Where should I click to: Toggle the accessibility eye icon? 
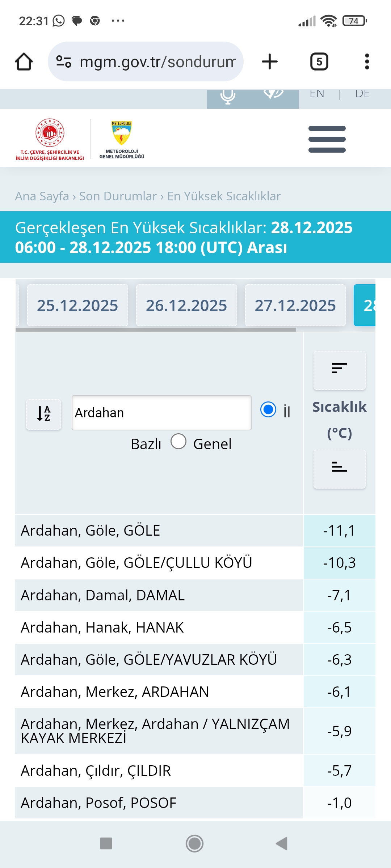(273, 93)
